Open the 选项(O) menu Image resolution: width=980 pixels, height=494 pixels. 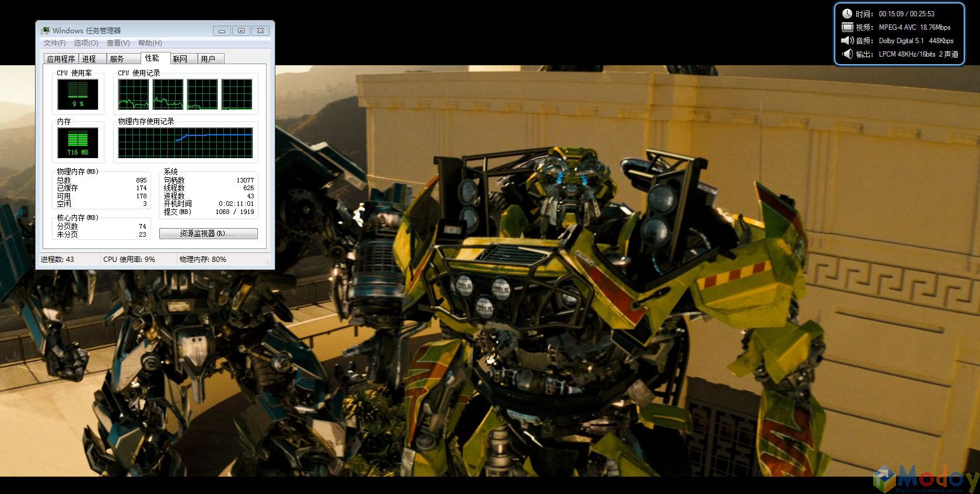click(x=86, y=43)
